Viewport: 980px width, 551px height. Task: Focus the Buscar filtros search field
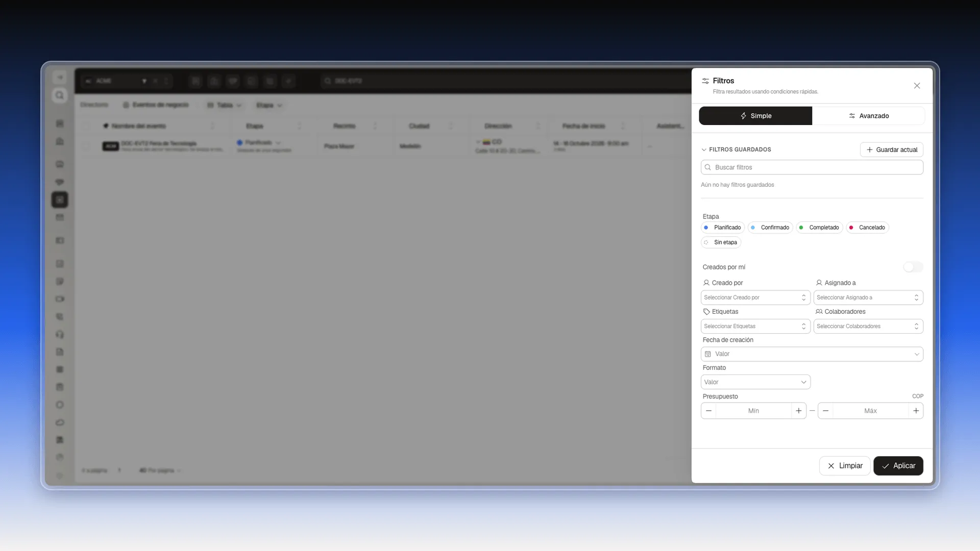812,167
